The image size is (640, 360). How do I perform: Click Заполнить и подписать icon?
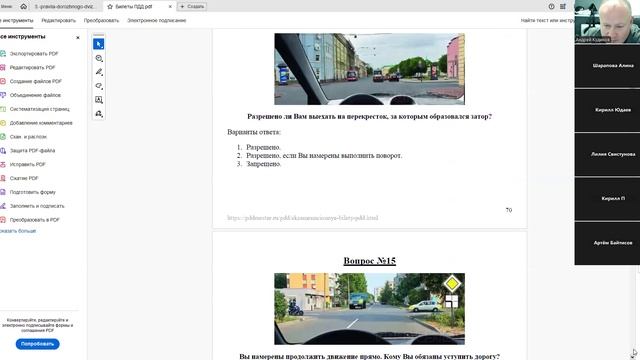[x=3, y=206]
